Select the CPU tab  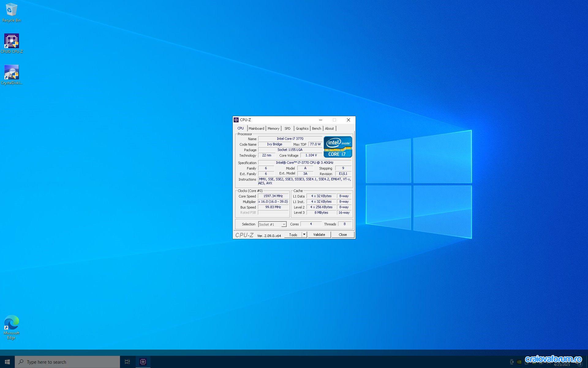click(241, 128)
